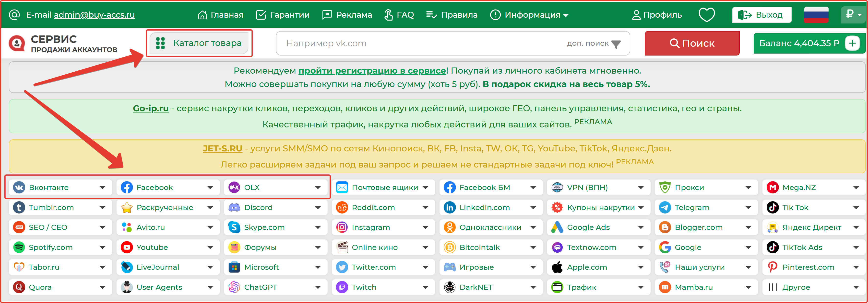Click the Facebook category icon
Image resolution: width=868 pixels, height=303 pixels.
127,188
